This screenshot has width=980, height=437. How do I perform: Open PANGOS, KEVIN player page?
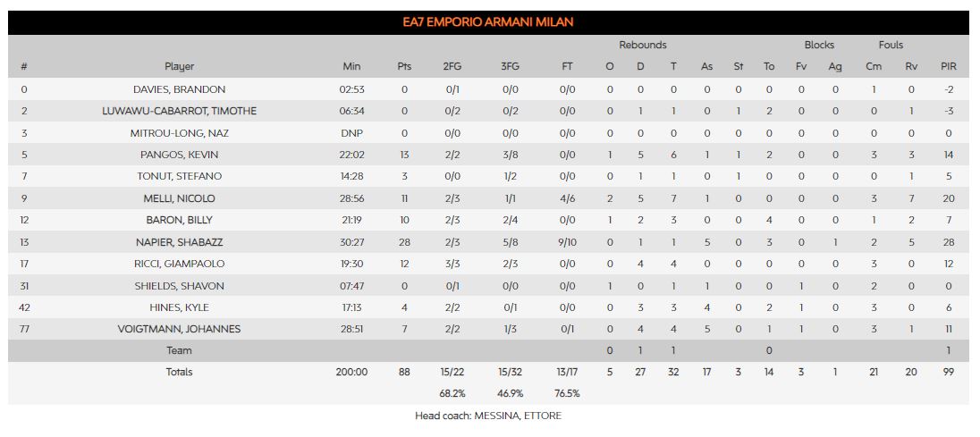pyautogui.click(x=180, y=155)
